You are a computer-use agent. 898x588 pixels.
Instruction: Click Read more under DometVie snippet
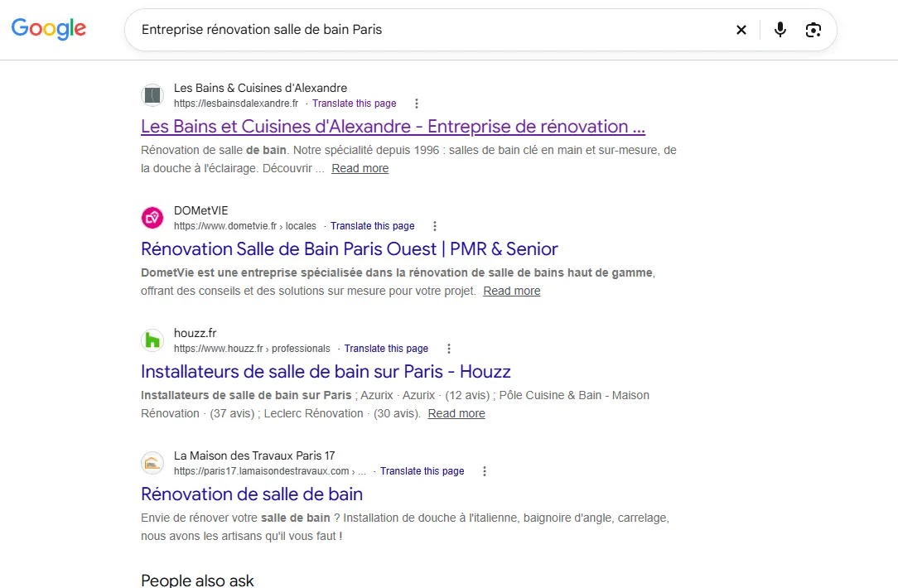coord(512,291)
